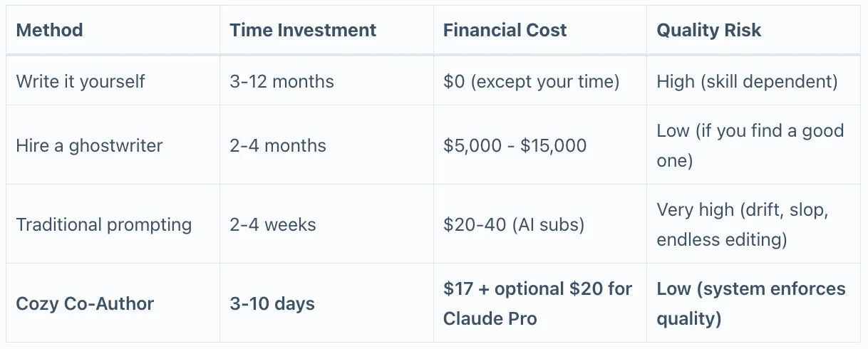Click the '$0 (except your time)' cell
Image resolution: width=868 pixels, height=349 pixels.
coord(540,80)
